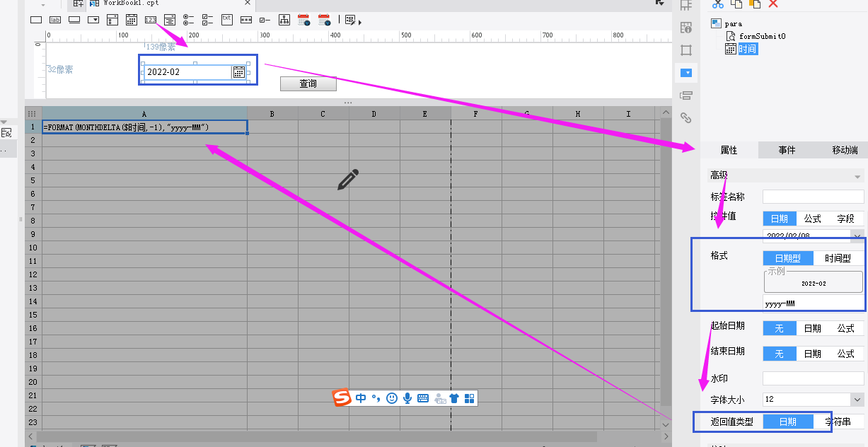This screenshot has height=447, width=868.
Task: Click the 水印 input field
Action: point(814,378)
